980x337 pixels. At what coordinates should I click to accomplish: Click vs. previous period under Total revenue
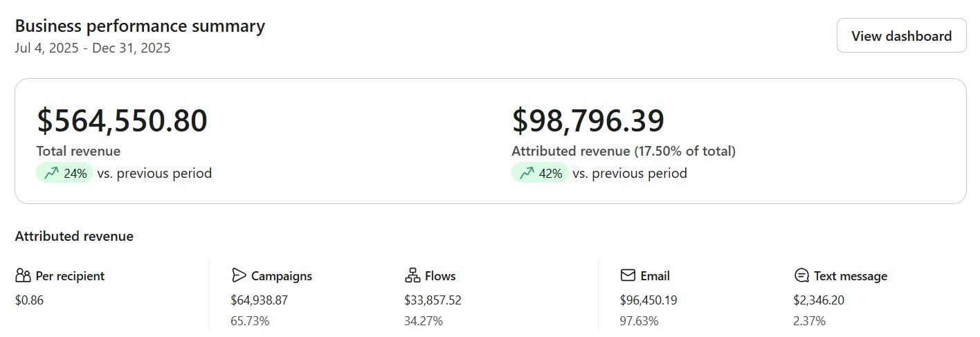coord(154,173)
